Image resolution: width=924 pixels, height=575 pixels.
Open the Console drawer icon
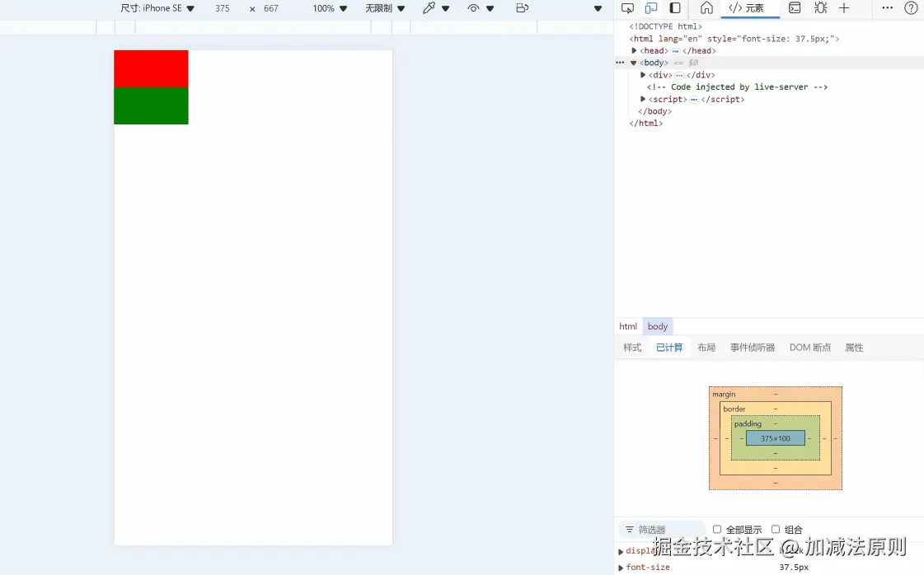(x=794, y=8)
